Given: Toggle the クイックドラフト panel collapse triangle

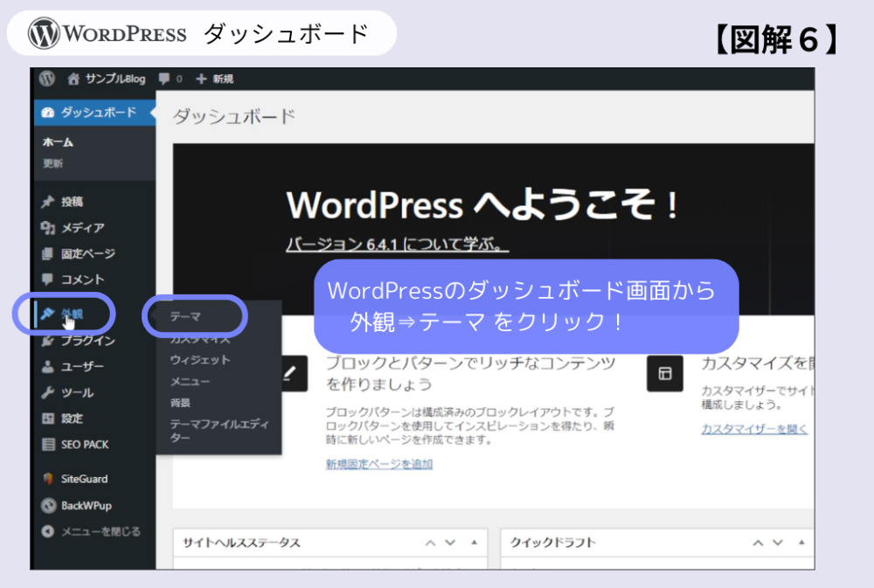Looking at the screenshot, I should 801,543.
